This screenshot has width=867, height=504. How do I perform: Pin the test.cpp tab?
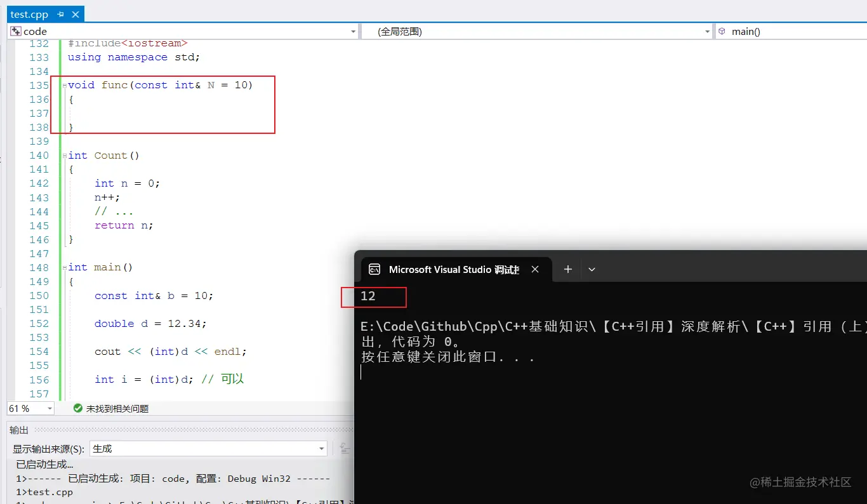[x=61, y=14]
